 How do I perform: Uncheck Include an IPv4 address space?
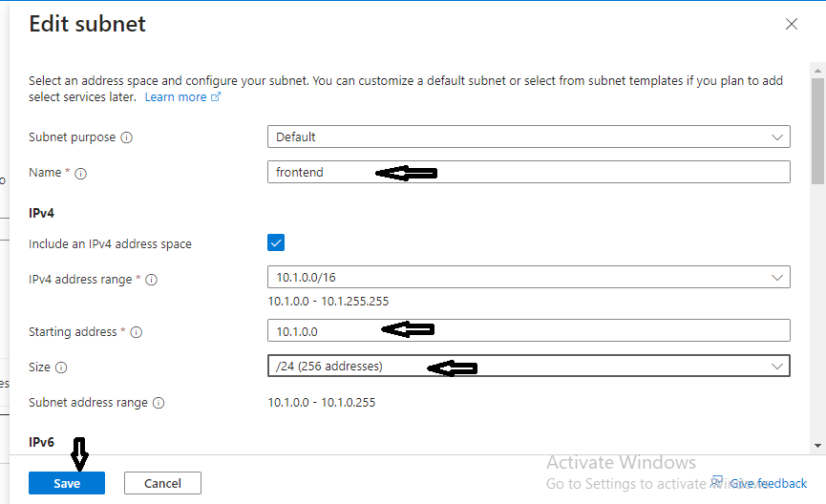(276, 243)
